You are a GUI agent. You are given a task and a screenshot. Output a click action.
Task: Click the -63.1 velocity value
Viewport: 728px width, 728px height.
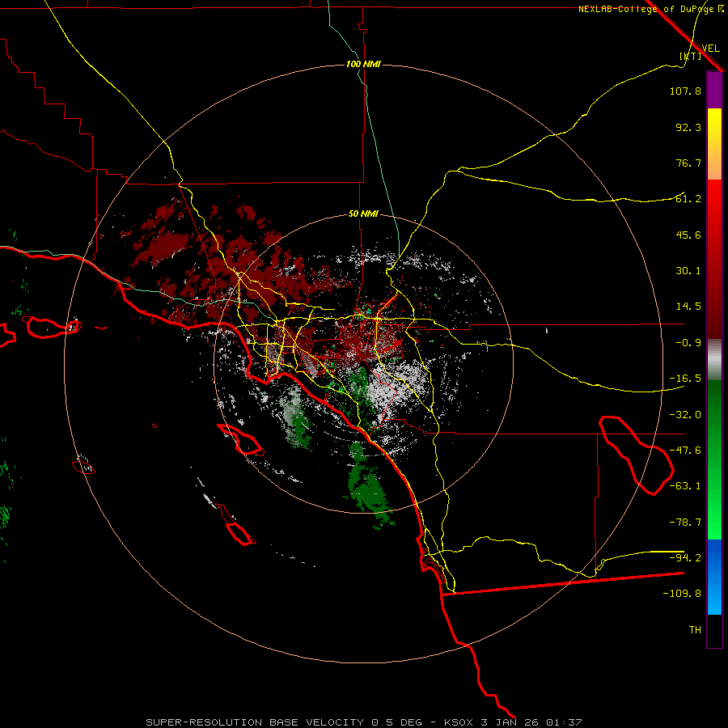click(x=685, y=486)
